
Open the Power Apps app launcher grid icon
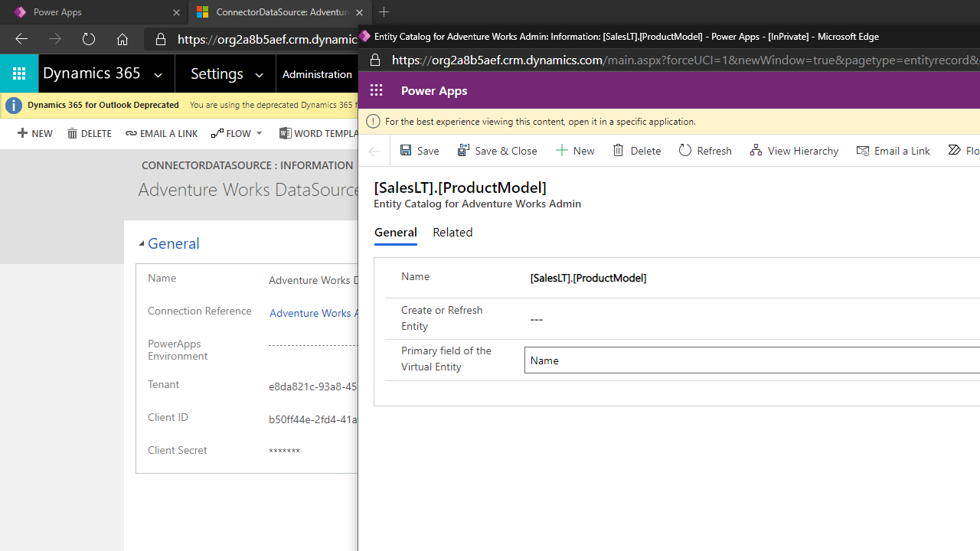(x=376, y=90)
